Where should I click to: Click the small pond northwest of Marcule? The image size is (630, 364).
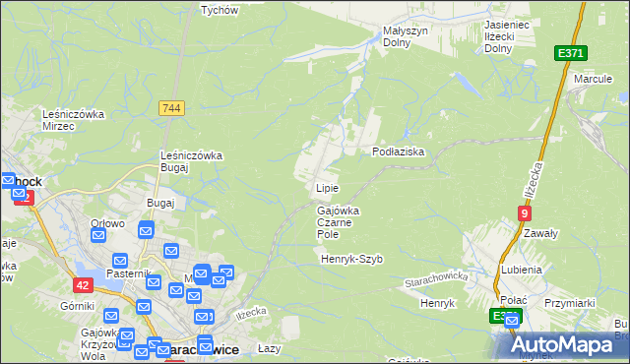pyautogui.click(x=468, y=85)
